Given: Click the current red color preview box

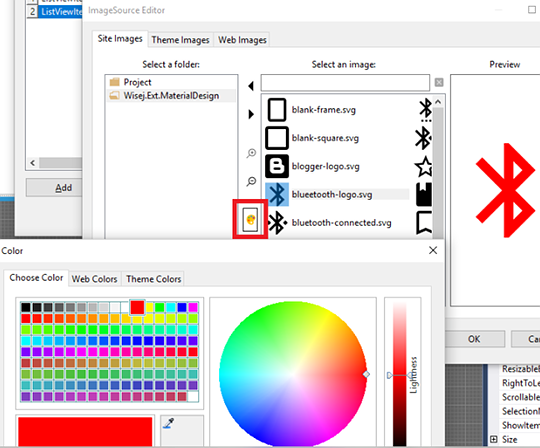Looking at the screenshot, I should 85,432.
